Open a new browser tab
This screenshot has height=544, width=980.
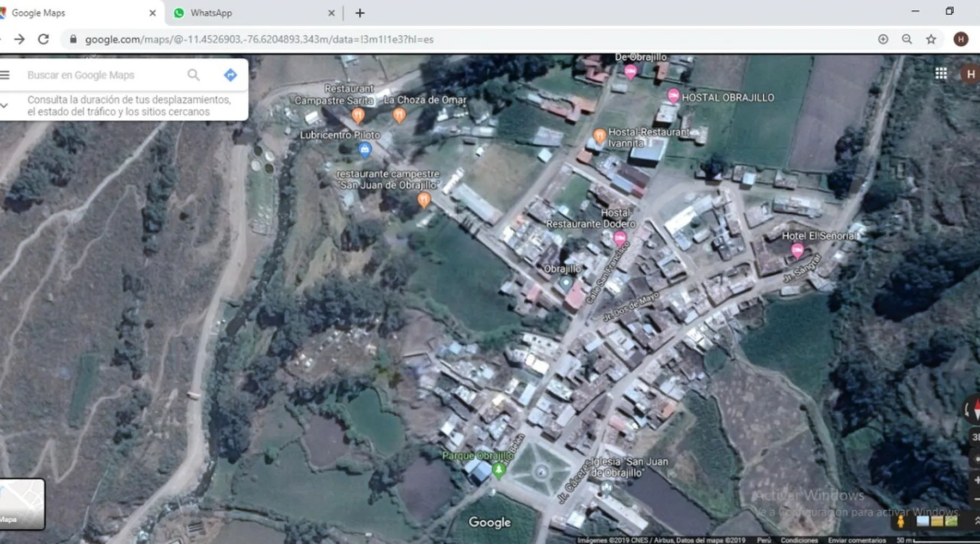click(x=360, y=13)
